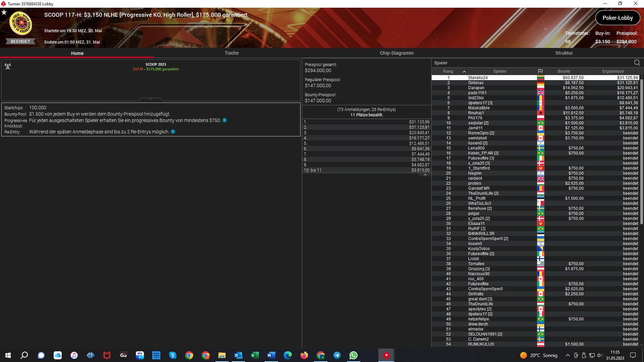Switch to the Home tab
Image resolution: width=644 pixels, height=362 pixels.
point(77,53)
